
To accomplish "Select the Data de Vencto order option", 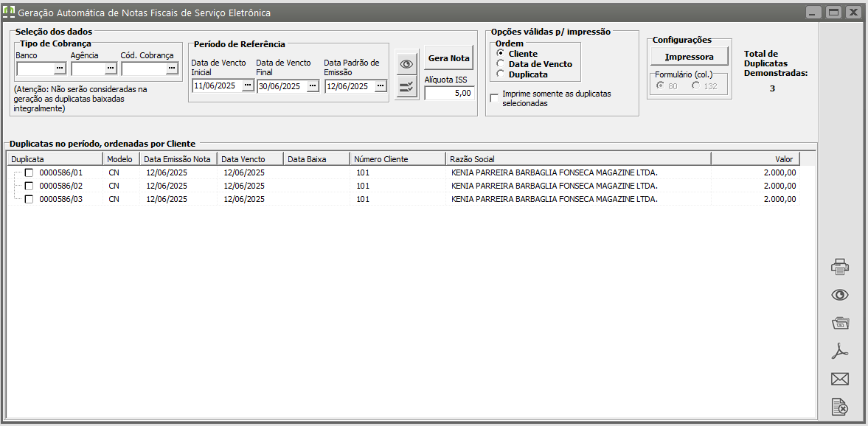I will click(x=501, y=63).
